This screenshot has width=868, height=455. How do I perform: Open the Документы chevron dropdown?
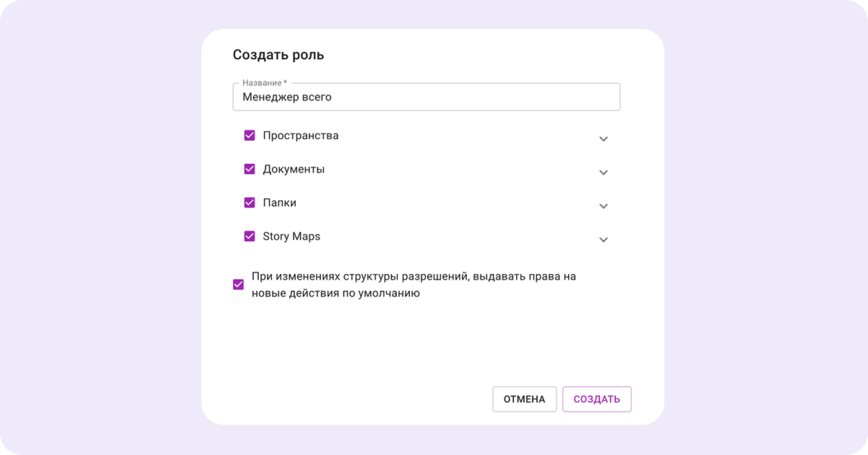click(x=603, y=172)
